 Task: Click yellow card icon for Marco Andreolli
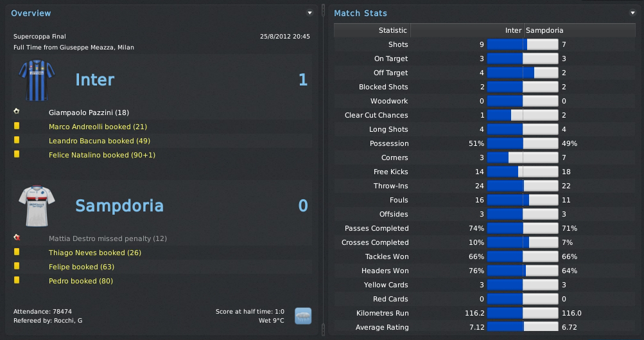[x=17, y=127]
